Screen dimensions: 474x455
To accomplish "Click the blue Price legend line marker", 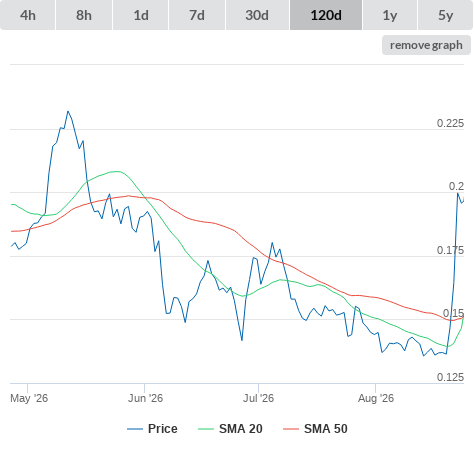I will coord(135,429).
